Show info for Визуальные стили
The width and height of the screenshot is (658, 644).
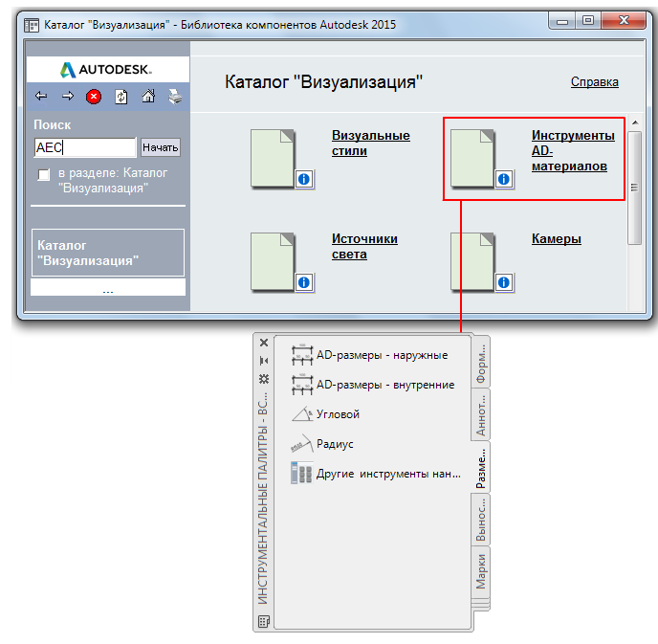tap(304, 179)
